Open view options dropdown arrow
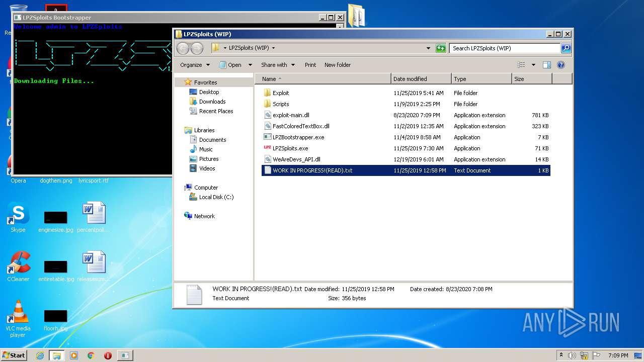This screenshot has width=644, height=362. [533, 65]
